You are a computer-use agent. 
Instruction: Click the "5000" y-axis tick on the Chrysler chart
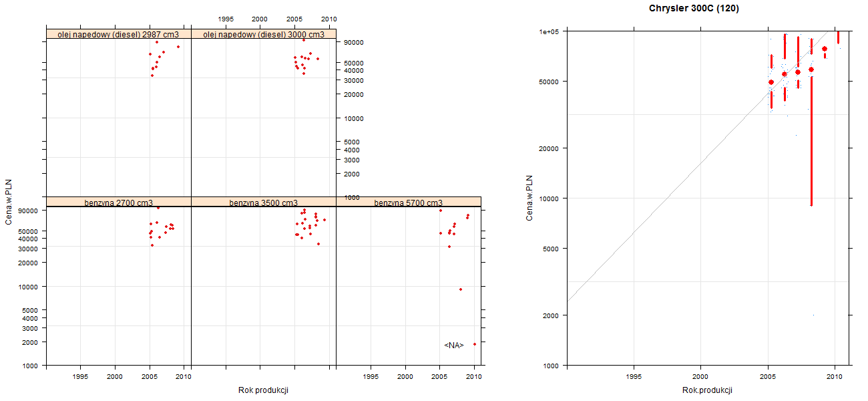(x=551, y=249)
